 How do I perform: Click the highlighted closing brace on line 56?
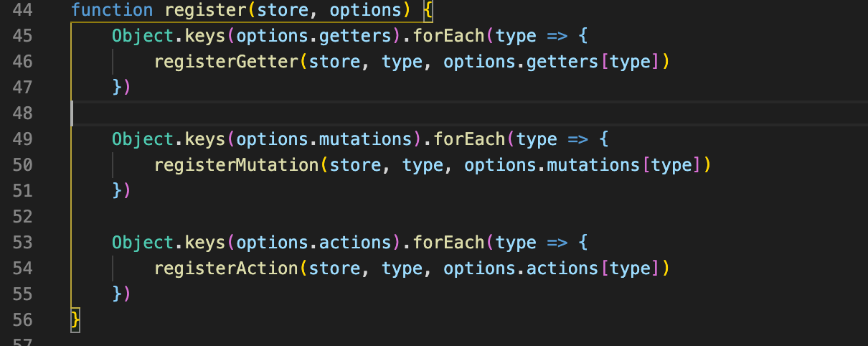point(76,319)
